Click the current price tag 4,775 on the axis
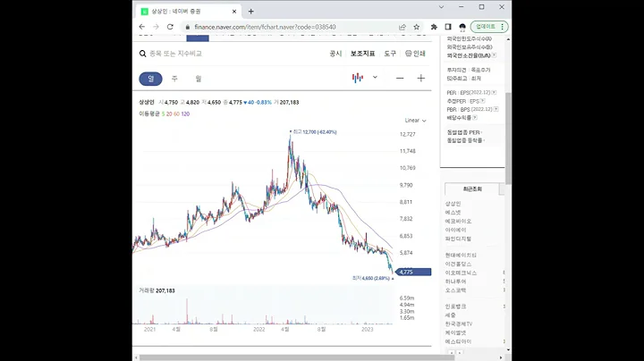Screen dimensions: 644x361 coord(413,272)
